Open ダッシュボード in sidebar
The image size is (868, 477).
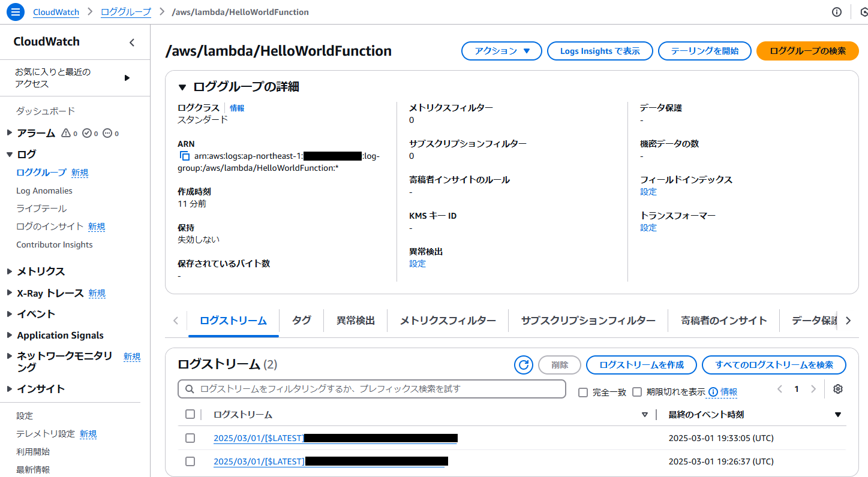(x=46, y=111)
